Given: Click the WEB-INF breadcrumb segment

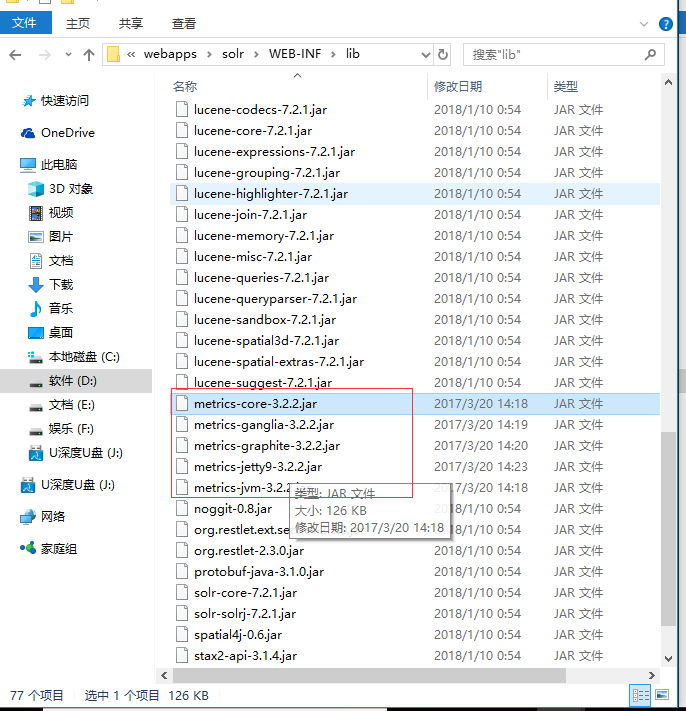Looking at the screenshot, I should pyautogui.click(x=295, y=54).
